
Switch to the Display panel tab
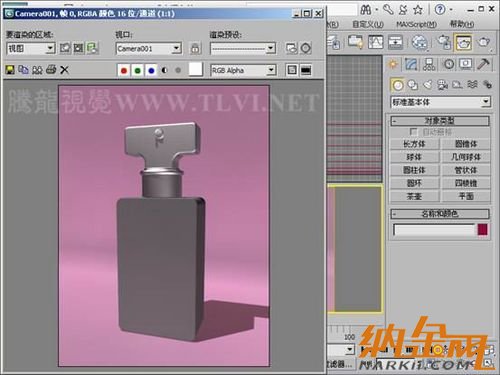(x=466, y=64)
